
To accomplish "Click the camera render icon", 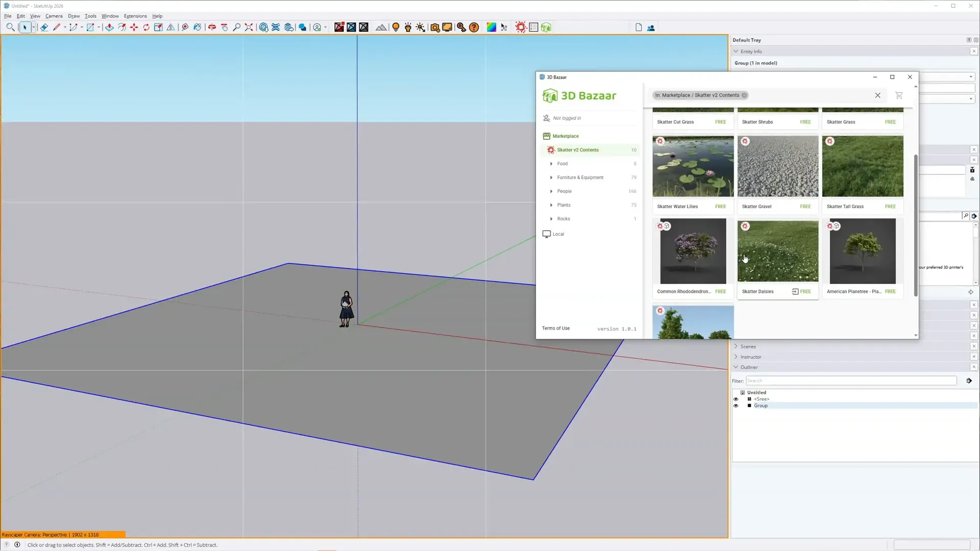I will point(435,28).
